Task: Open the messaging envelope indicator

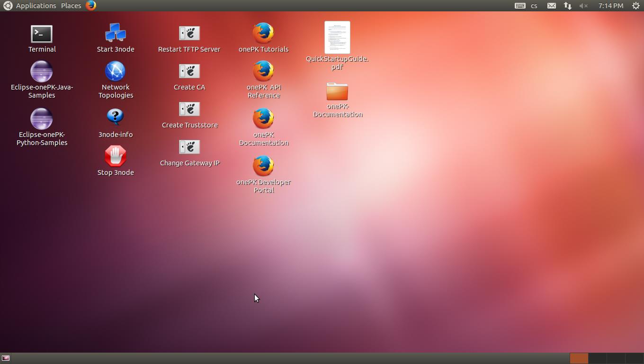Action: [x=552, y=6]
